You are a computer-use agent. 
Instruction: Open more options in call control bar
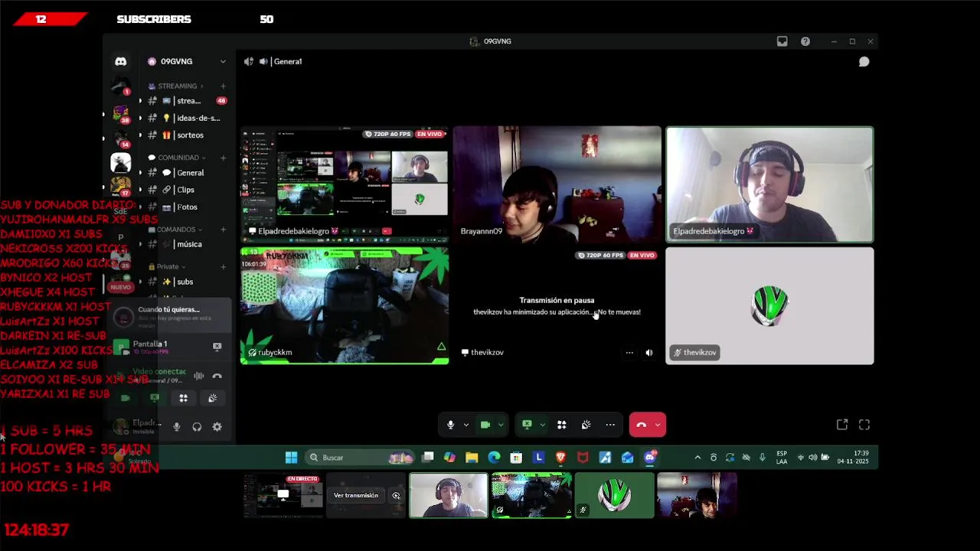click(610, 425)
